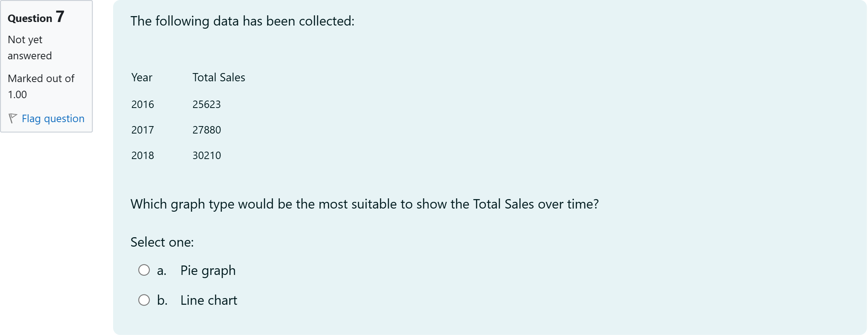
Task: Click the Pie graph answer label
Action: click(x=208, y=271)
